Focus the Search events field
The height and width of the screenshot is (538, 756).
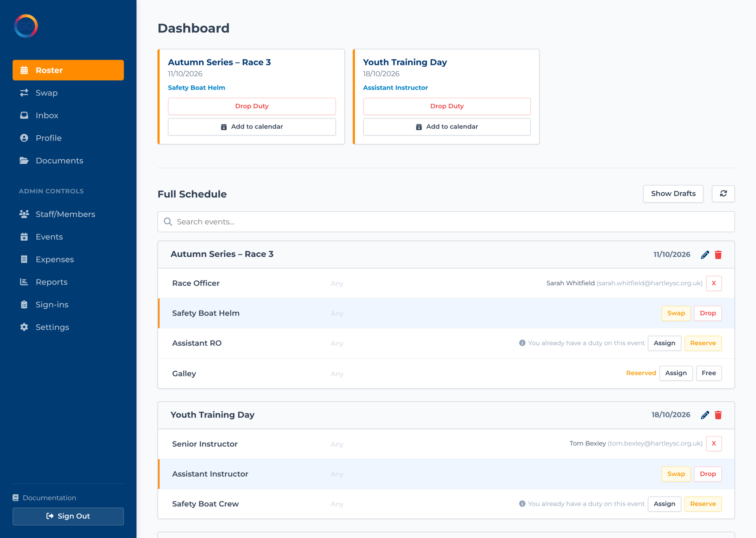click(x=446, y=222)
